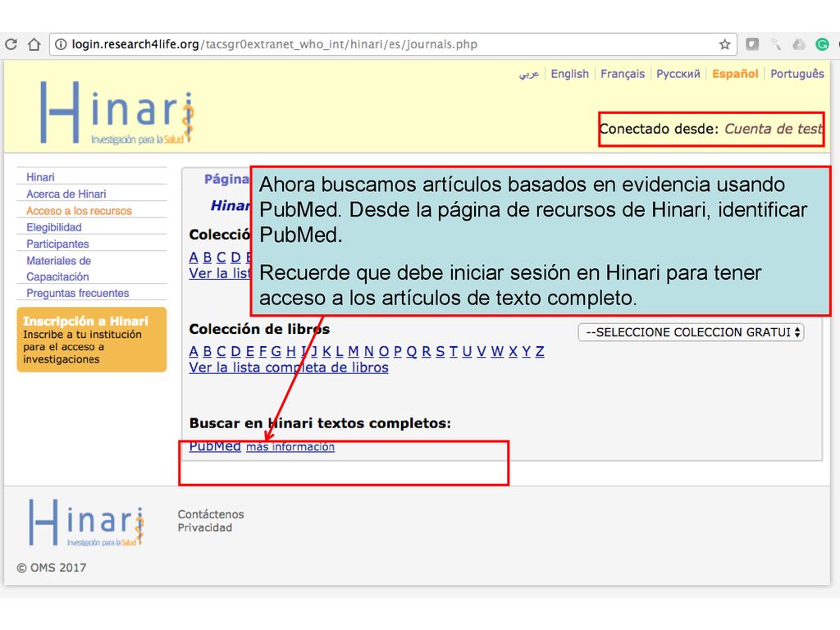Select Acceso a los recursos in sidebar
840x630 pixels.
click(79, 211)
